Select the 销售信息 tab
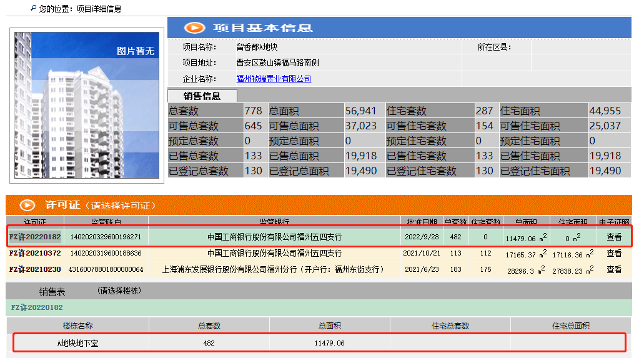The height and width of the screenshot is (358, 644). pos(202,96)
